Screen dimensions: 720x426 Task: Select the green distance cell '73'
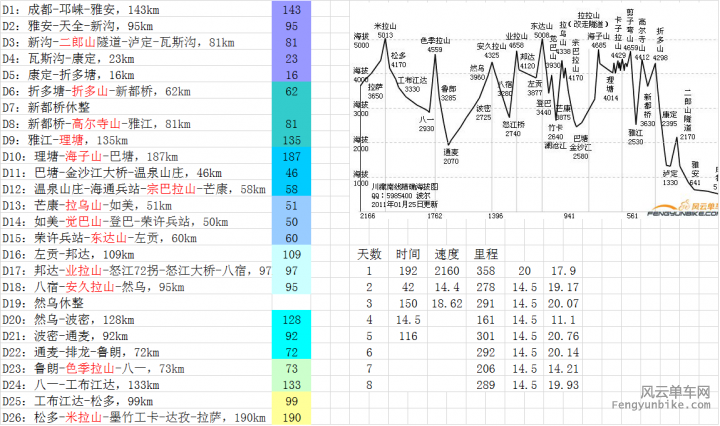pos(292,368)
